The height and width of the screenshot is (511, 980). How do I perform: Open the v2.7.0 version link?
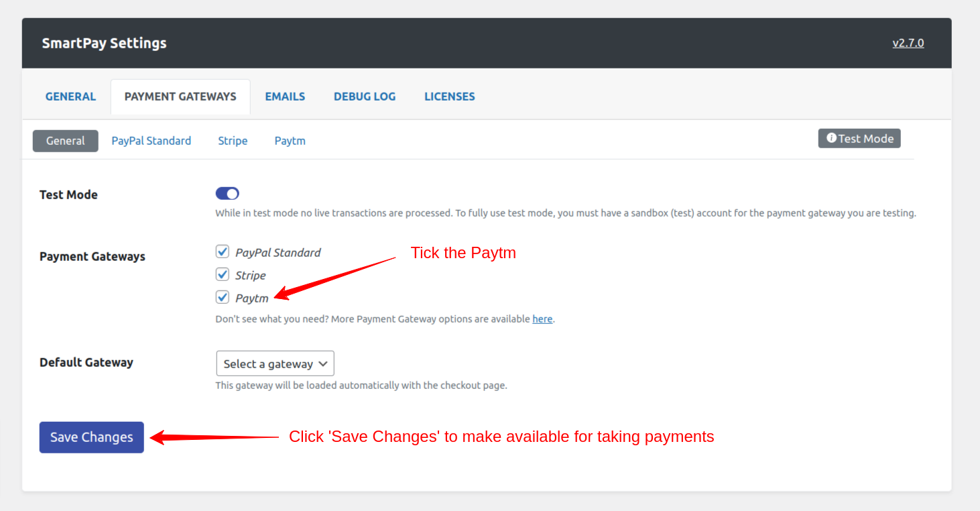[908, 43]
